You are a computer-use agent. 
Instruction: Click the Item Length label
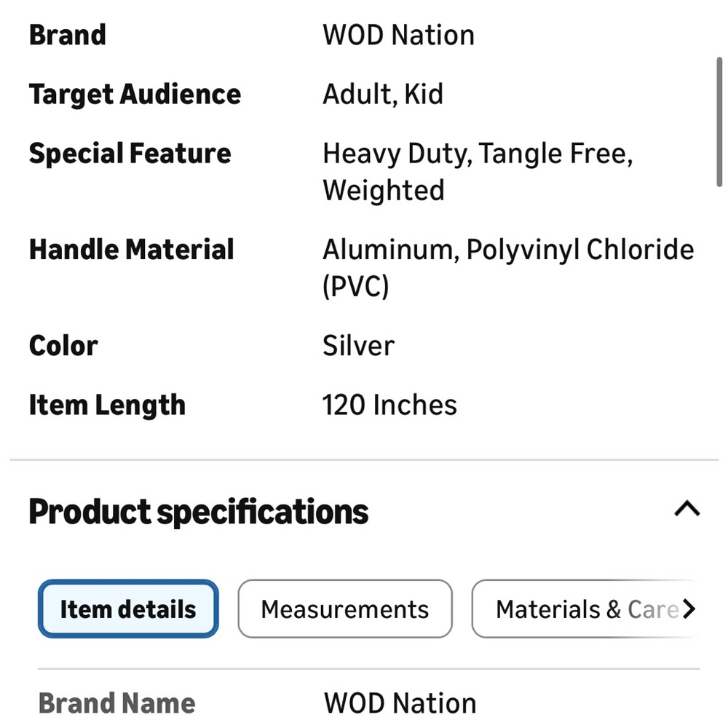107,405
